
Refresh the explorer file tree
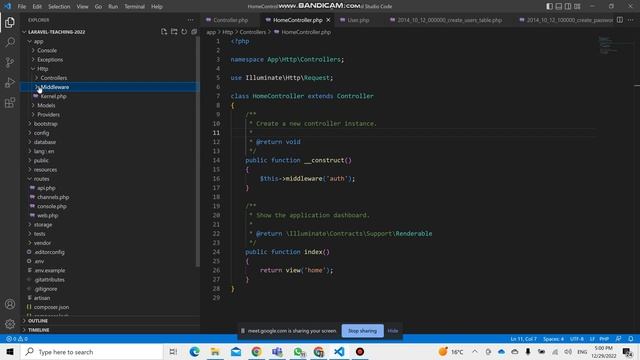[184, 32]
